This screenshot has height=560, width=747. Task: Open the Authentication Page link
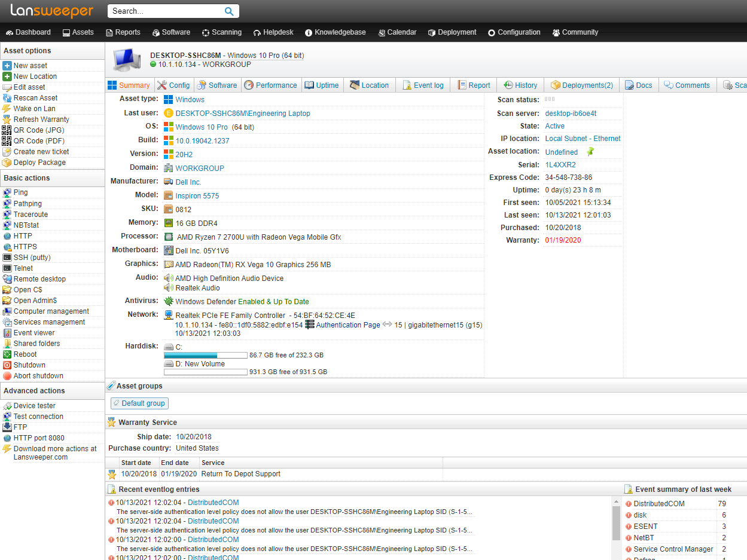pos(348,325)
